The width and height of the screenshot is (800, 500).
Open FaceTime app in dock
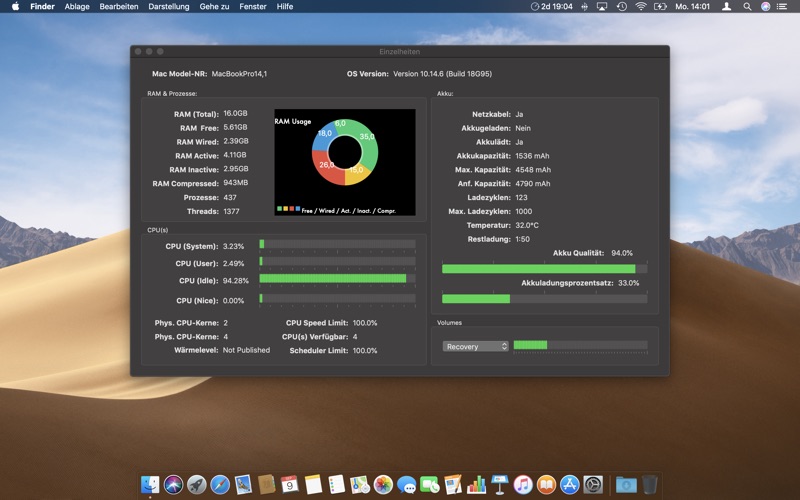coord(430,485)
